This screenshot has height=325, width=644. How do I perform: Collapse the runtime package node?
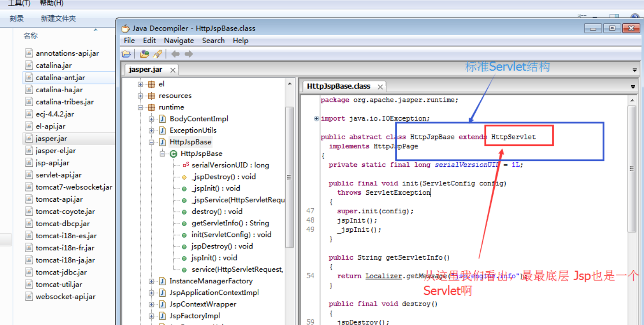point(140,108)
